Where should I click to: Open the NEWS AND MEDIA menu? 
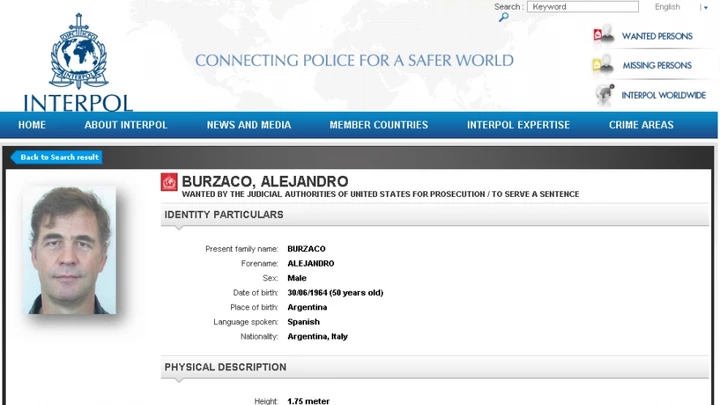coord(249,125)
